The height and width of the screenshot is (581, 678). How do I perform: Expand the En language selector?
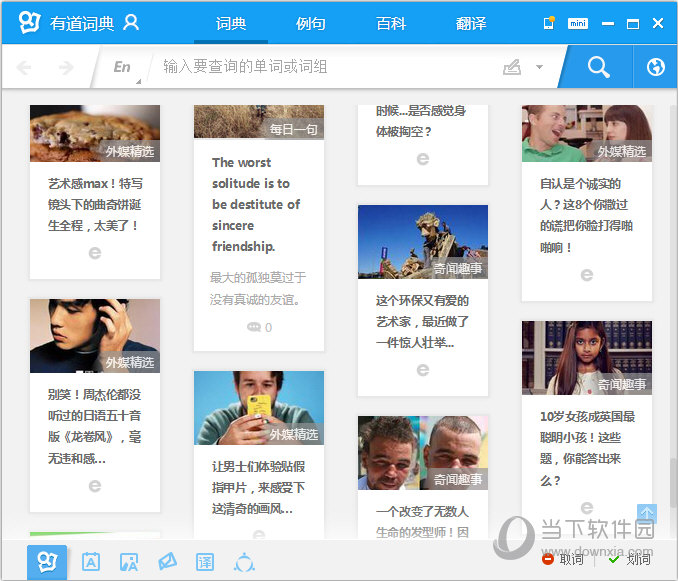121,67
